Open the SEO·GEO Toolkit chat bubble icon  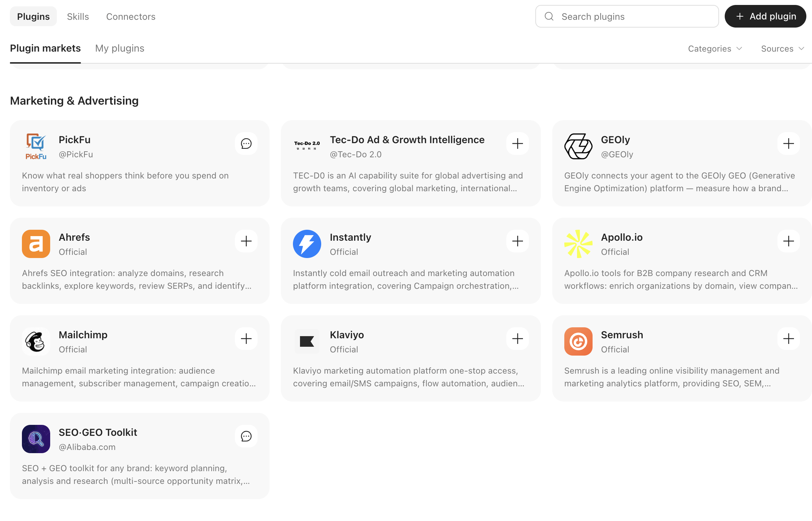point(246,436)
